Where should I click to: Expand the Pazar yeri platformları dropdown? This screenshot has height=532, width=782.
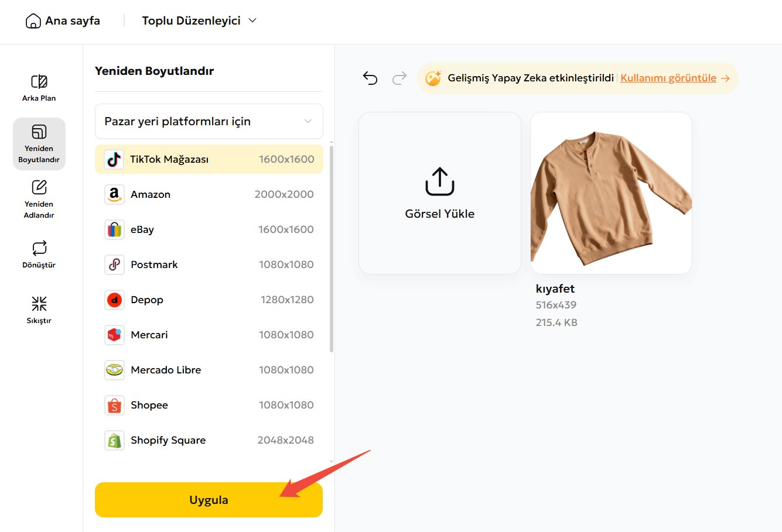click(209, 121)
